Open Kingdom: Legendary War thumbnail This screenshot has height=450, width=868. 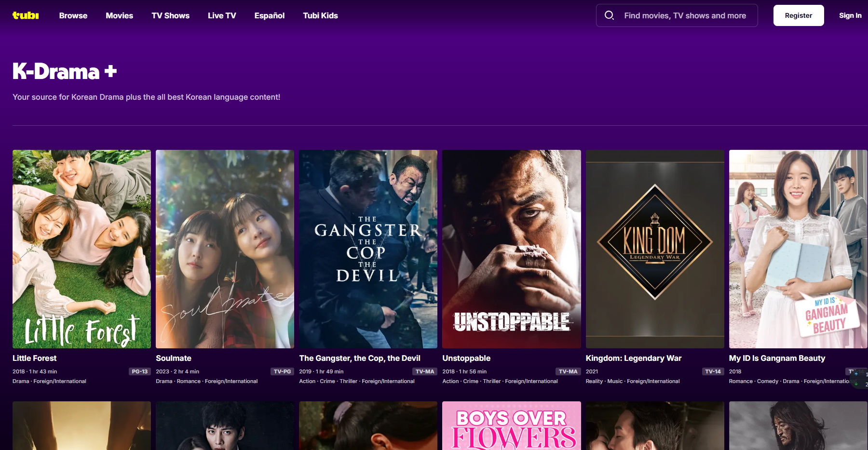(654, 249)
